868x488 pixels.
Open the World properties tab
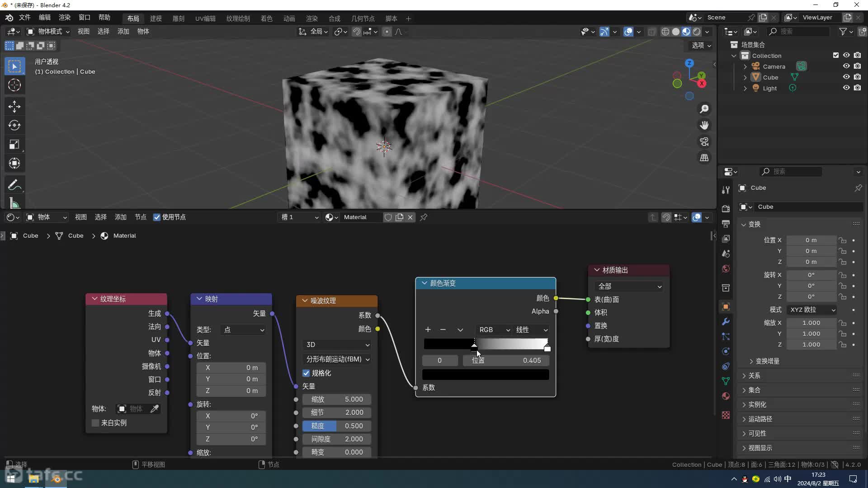coord(726,269)
